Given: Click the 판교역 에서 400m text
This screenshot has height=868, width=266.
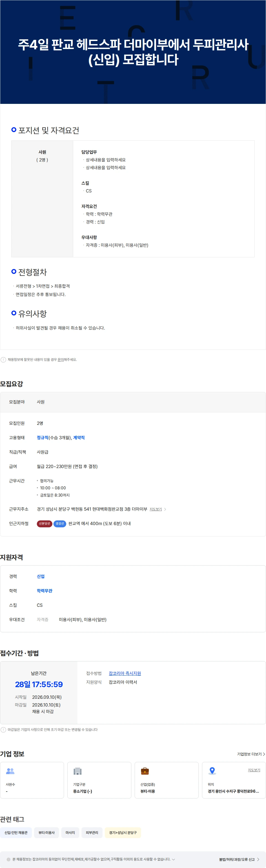Looking at the screenshot, I should coord(99,524).
